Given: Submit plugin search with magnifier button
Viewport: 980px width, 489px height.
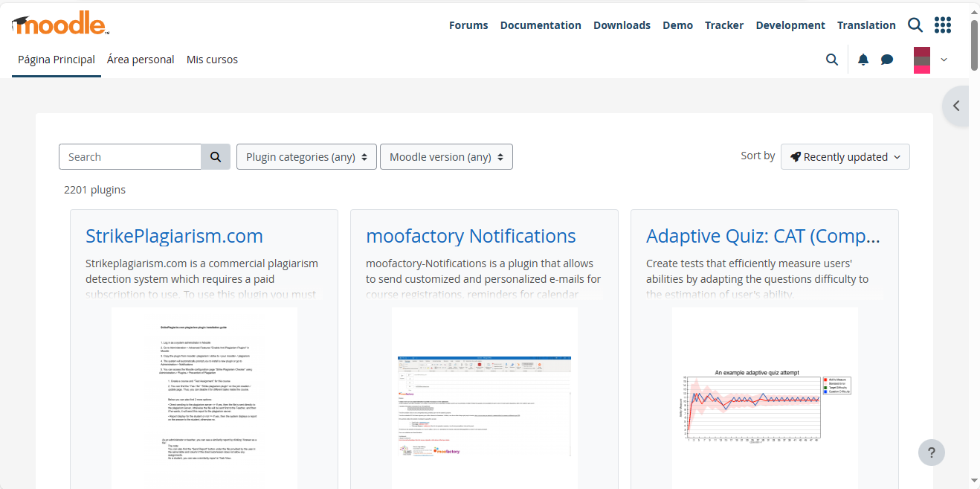Looking at the screenshot, I should (x=216, y=157).
